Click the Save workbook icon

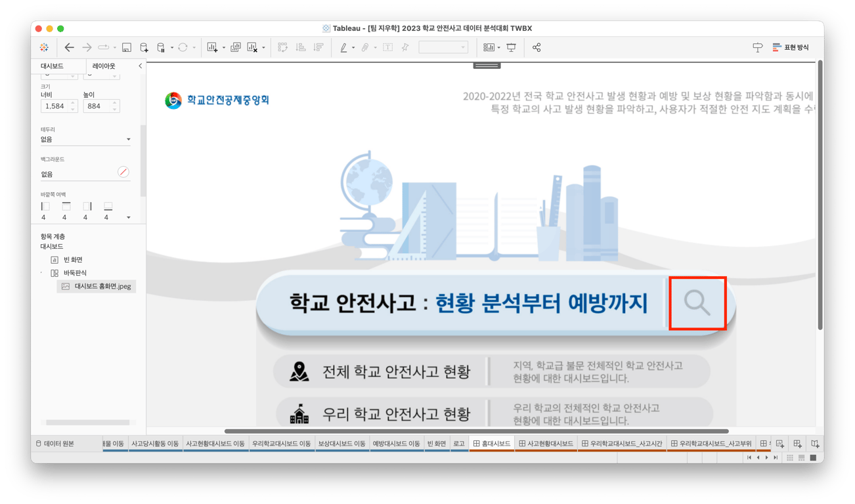point(125,47)
